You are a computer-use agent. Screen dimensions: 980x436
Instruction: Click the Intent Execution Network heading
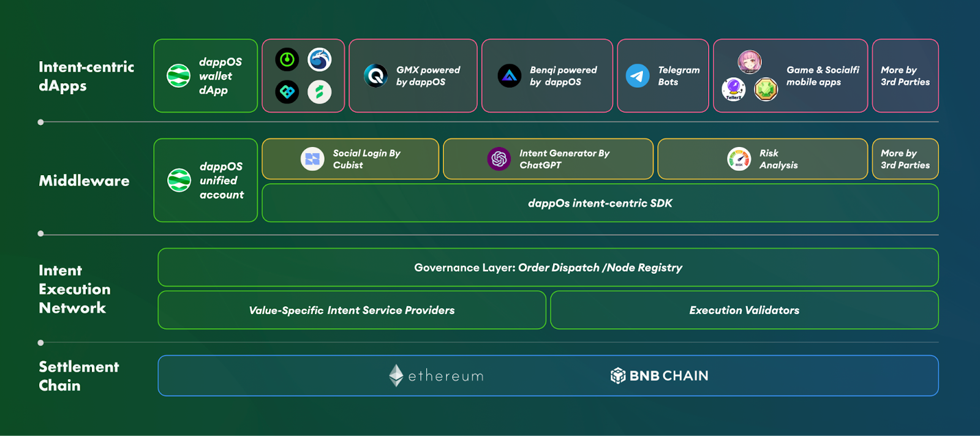point(75,289)
